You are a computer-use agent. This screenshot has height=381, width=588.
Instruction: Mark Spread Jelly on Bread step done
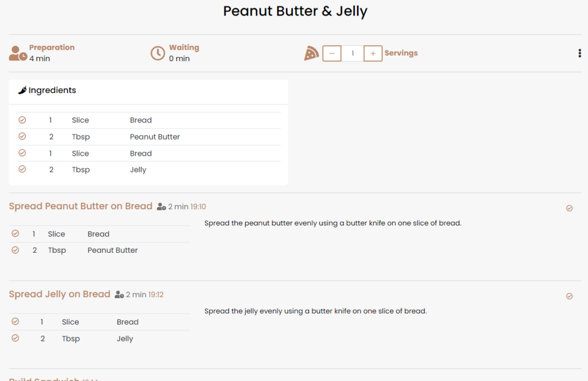click(569, 297)
